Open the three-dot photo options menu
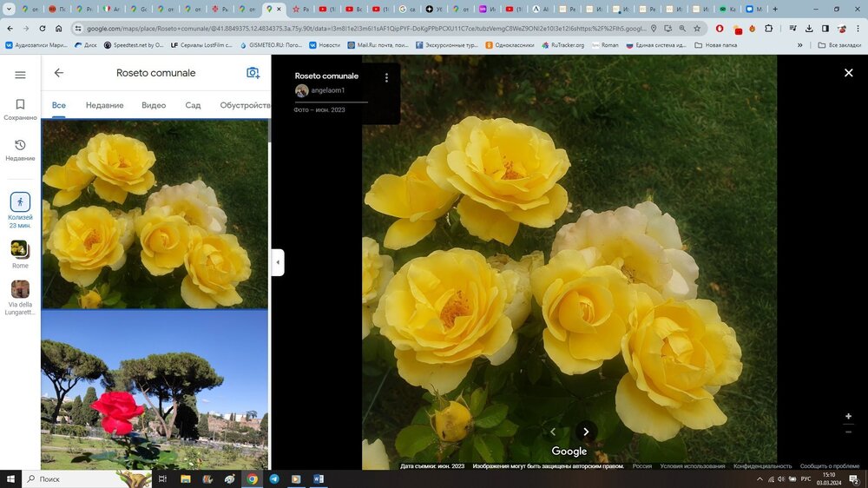This screenshot has height=488, width=868. [386, 77]
